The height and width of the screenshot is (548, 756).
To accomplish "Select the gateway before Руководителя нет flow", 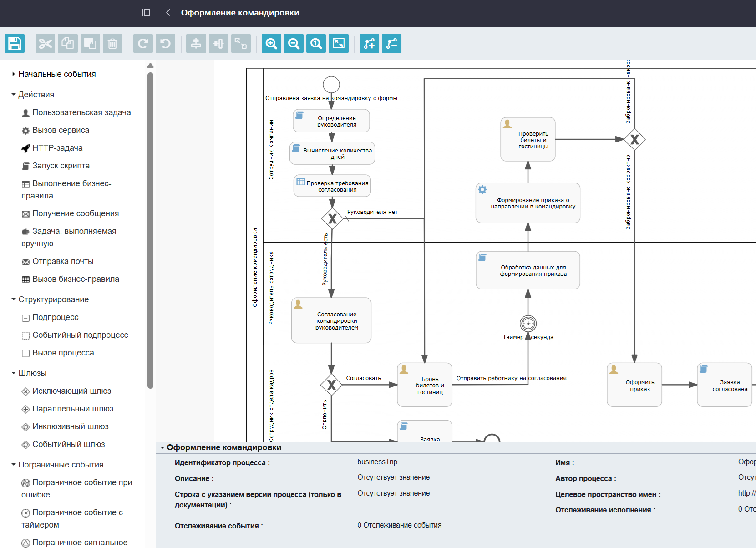I will click(x=332, y=219).
